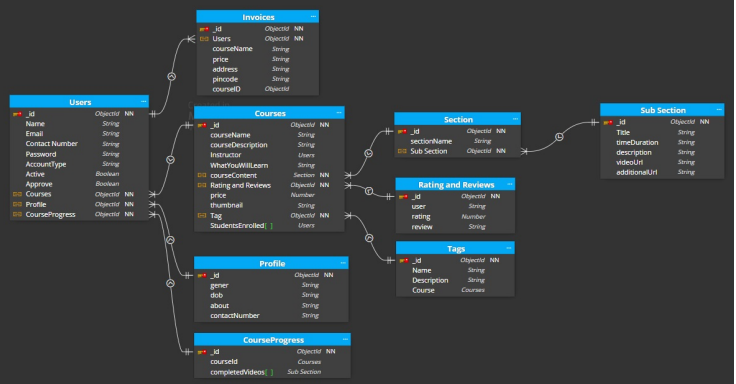Select the Rating and Reviews table header
Image resolution: width=736 pixels, height=384 pixels.
pos(455,184)
